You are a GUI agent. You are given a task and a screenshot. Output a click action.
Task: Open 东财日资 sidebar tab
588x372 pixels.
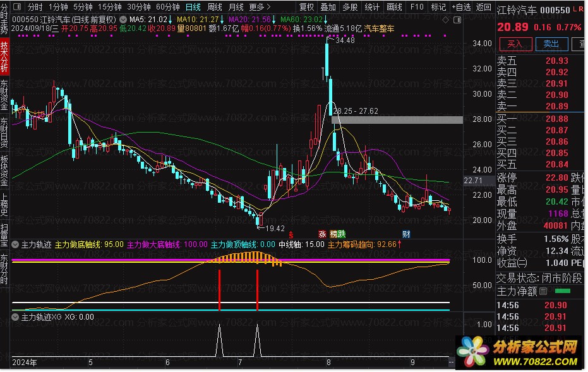4,133
